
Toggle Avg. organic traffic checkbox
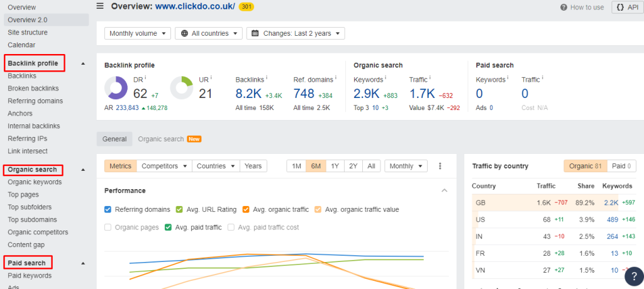click(x=246, y=209)
